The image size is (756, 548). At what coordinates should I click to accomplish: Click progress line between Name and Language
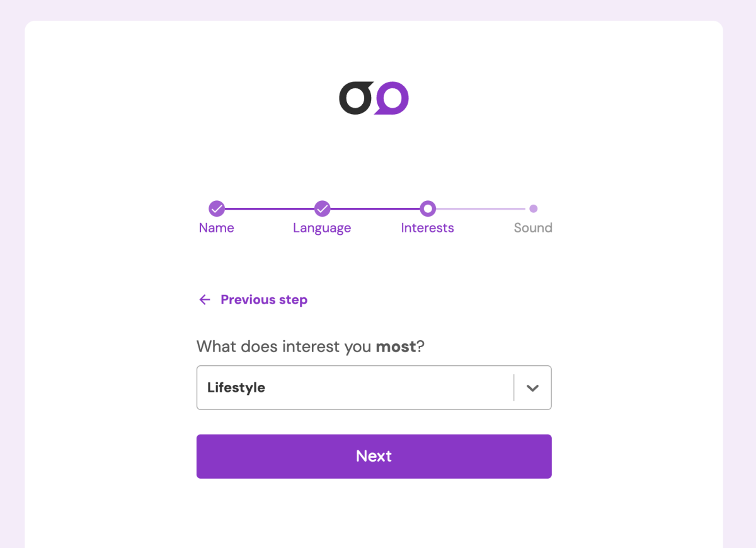pos(269,208)
